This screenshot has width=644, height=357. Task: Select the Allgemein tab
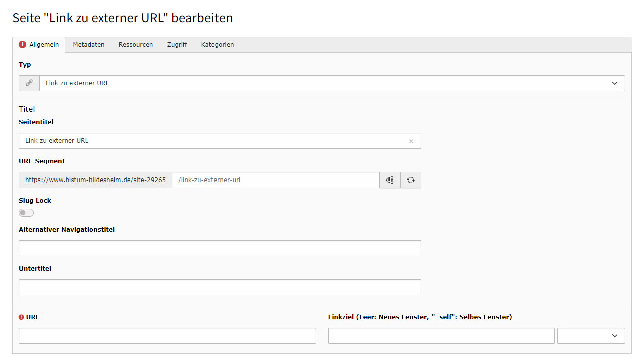(39, 45)
